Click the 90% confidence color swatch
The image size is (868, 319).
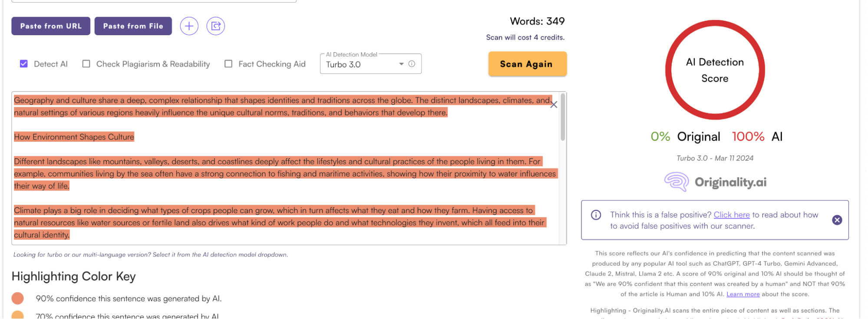point(18,299)
